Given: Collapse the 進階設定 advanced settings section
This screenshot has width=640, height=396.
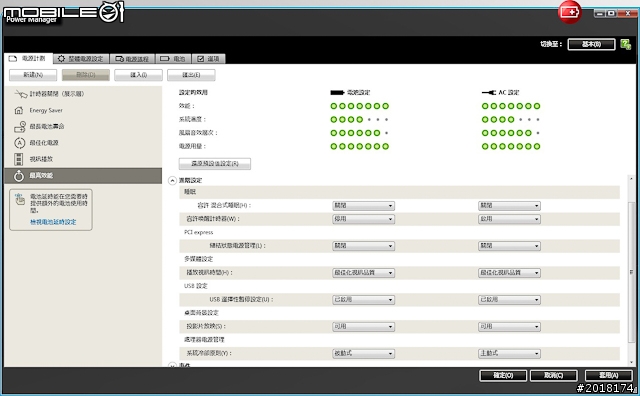Looking at the screenshot, I should [172, 180].
